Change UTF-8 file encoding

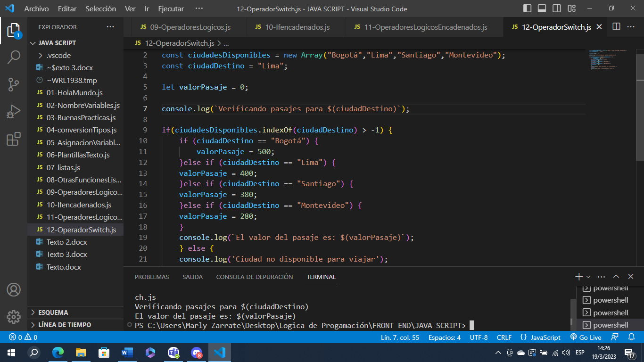479,337
